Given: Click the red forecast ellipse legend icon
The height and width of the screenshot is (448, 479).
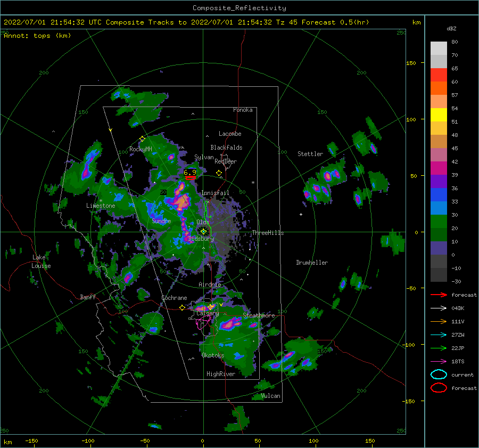Looking at the screenshot, I should [439, 388].
